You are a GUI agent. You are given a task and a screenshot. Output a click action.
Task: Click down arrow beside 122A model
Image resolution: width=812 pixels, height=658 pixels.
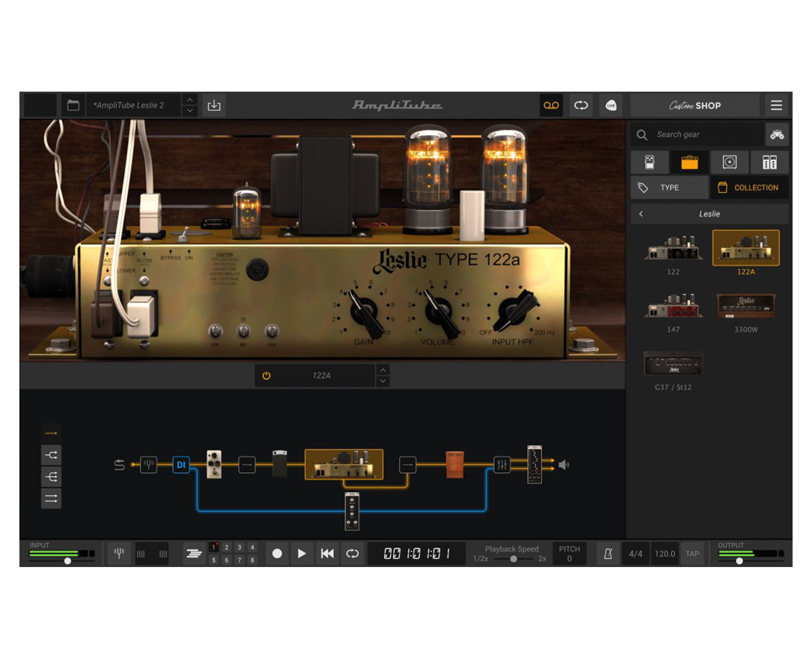click(x=382, y=381)
